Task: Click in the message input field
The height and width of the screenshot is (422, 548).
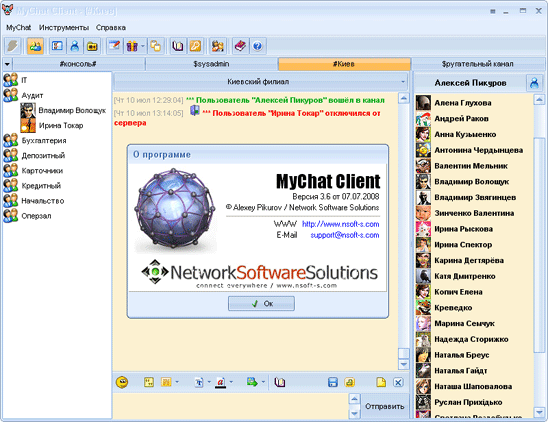Action: [x=231, y=406]
